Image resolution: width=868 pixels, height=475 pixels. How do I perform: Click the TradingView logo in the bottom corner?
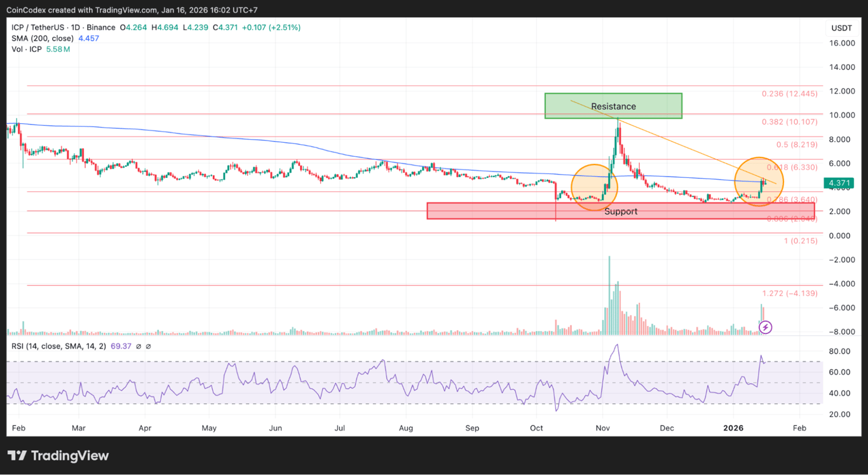coord(58,455)
